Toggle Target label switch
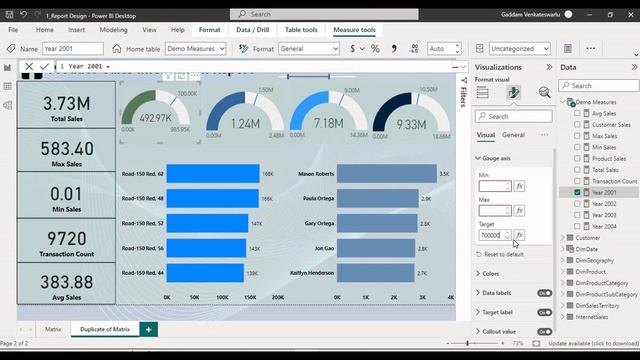 (544, 312)
